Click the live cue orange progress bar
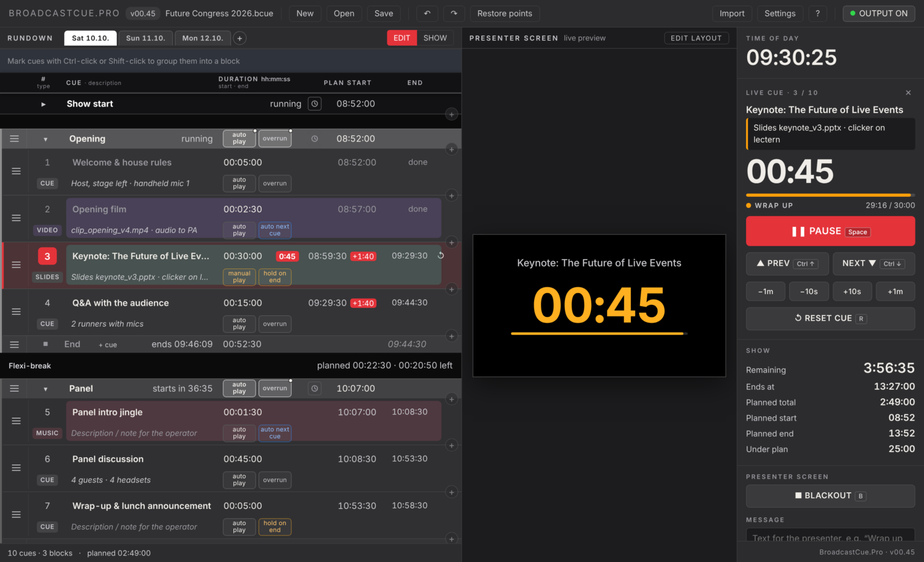 (x=830, y=195)
